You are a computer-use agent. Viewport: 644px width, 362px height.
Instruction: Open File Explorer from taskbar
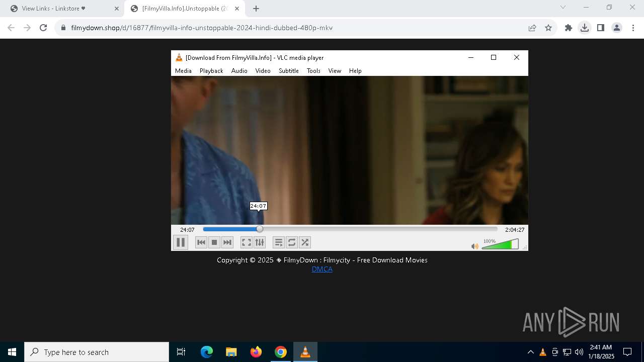coord(231,352)
